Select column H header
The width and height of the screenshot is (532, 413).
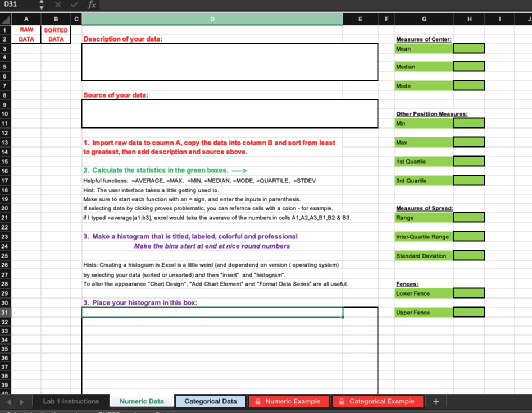[x=469, y=19]
